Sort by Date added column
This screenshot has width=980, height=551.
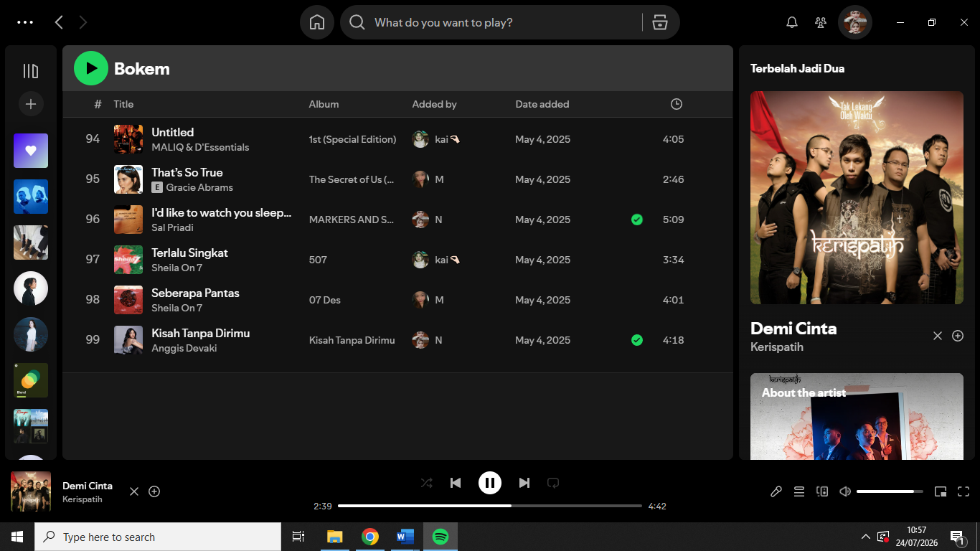542,104
